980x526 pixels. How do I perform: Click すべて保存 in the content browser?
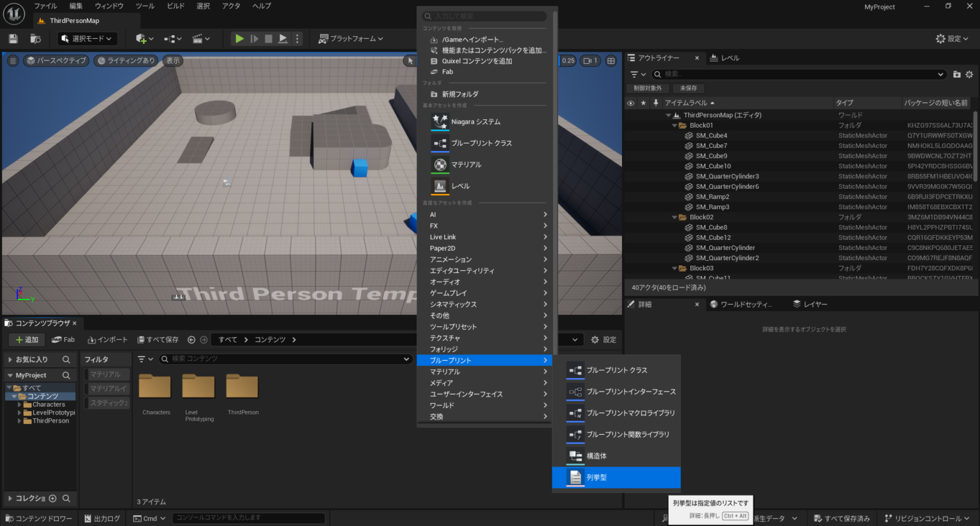tap(158, 339)
